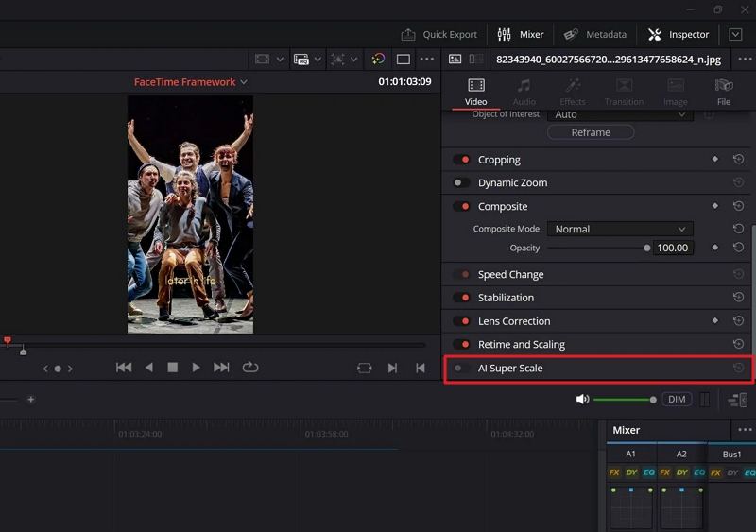Click the Opacity slider handle
This screenshot has width=756, height=532.
647,248
